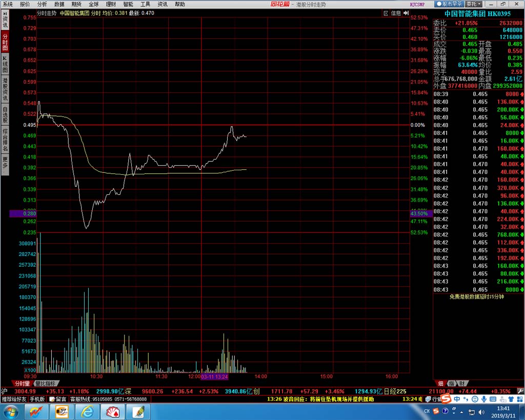Select the 细 detail tab in the right panel
The height and width of the screenshot is (420, 525).
click(440, 384)
